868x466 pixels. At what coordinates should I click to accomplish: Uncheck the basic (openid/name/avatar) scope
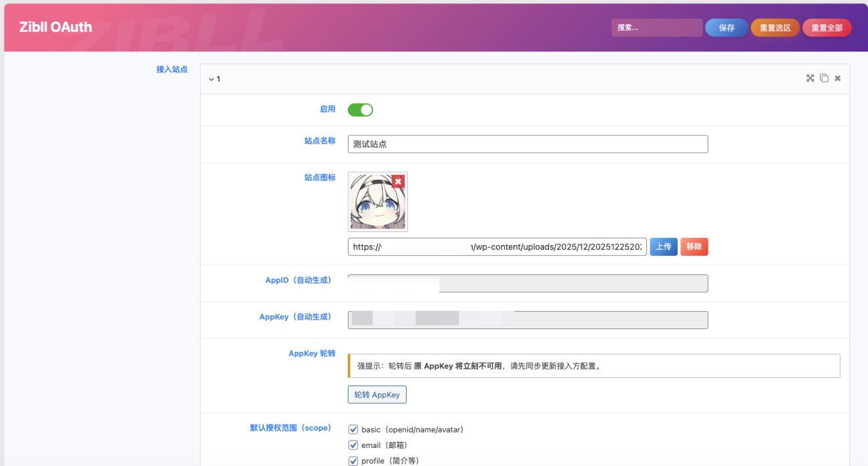(x=354, y=429)
